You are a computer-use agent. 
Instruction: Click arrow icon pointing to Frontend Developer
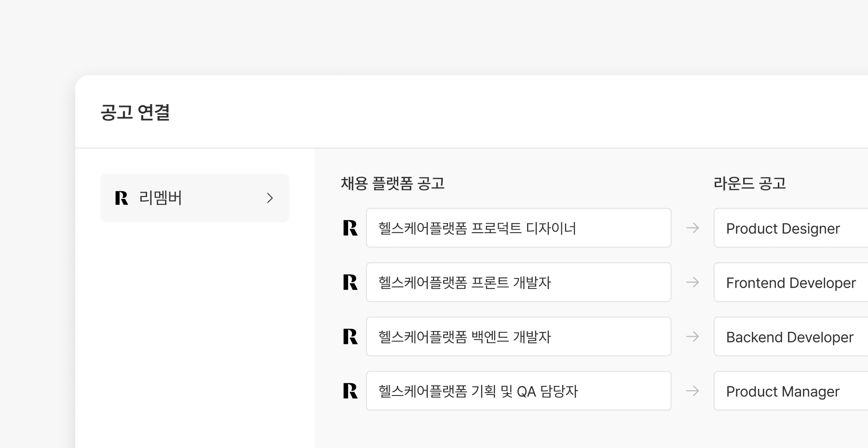(692, 282)
